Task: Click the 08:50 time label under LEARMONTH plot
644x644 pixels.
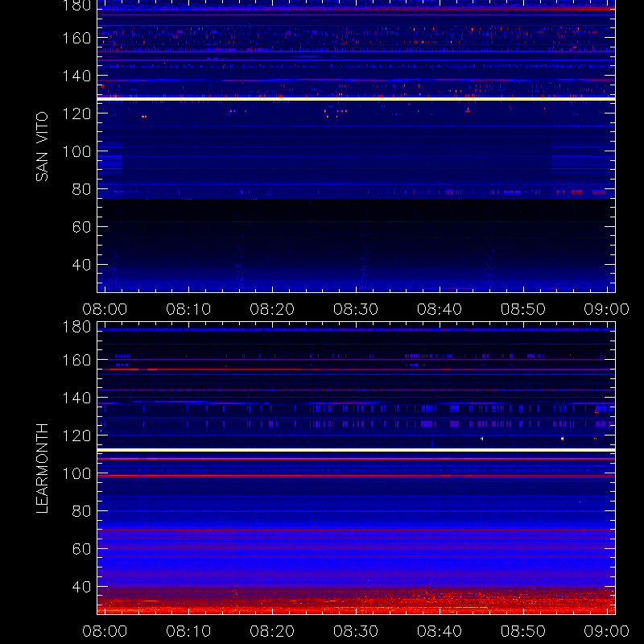Action: pyautogui.click(x=522, y=631)
